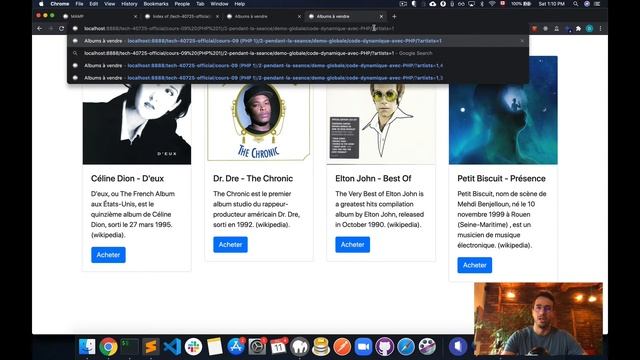Open App Store from the dock
This screenshot has width=640, height=360.
point(236,347)
